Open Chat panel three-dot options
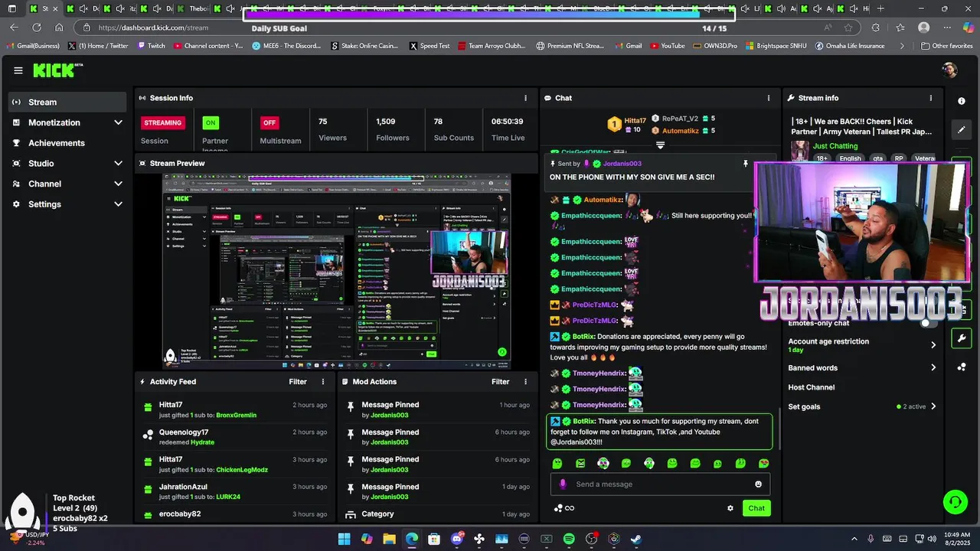Viewport: 980px width, 551px height. 769,98
